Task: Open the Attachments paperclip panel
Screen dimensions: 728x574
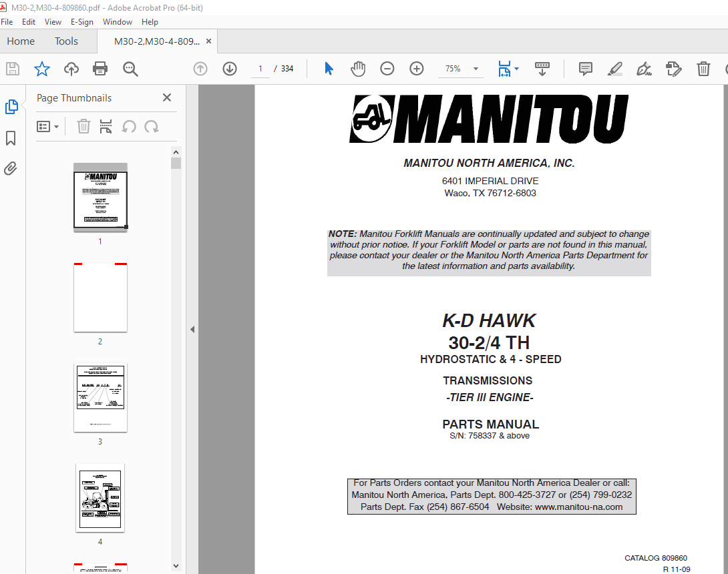Action: click(11, 168)
